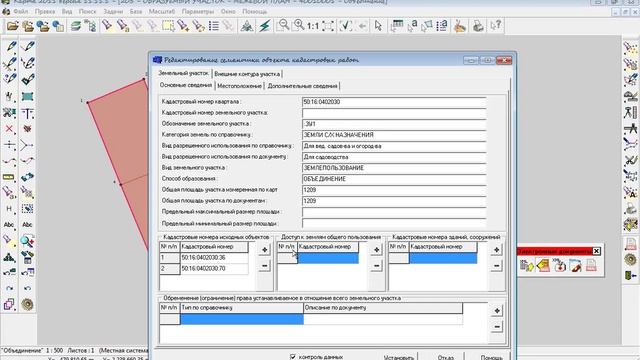
Task: Select cadastral number 50:16:0402030:70 row
Action: [204, 269]
